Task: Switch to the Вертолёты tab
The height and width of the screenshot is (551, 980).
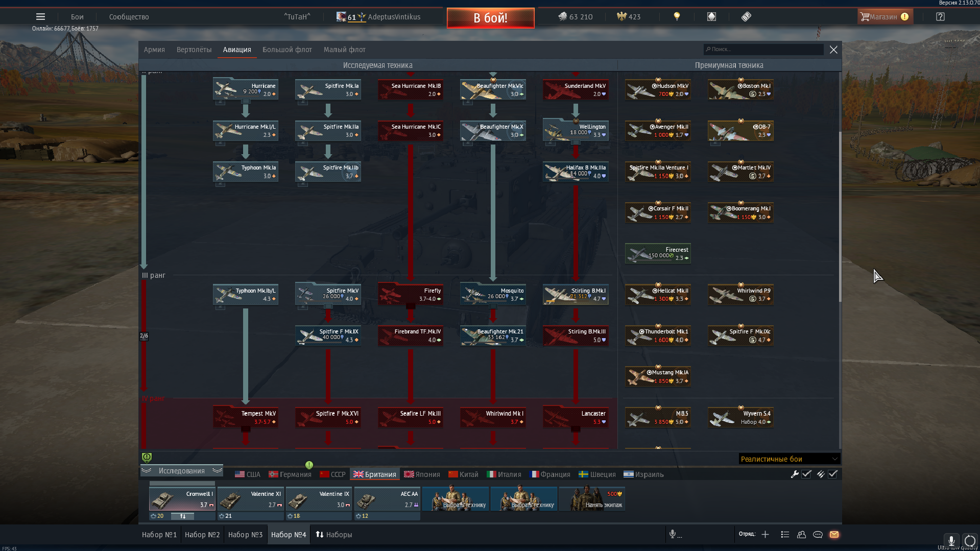Action: click(194, 50)
